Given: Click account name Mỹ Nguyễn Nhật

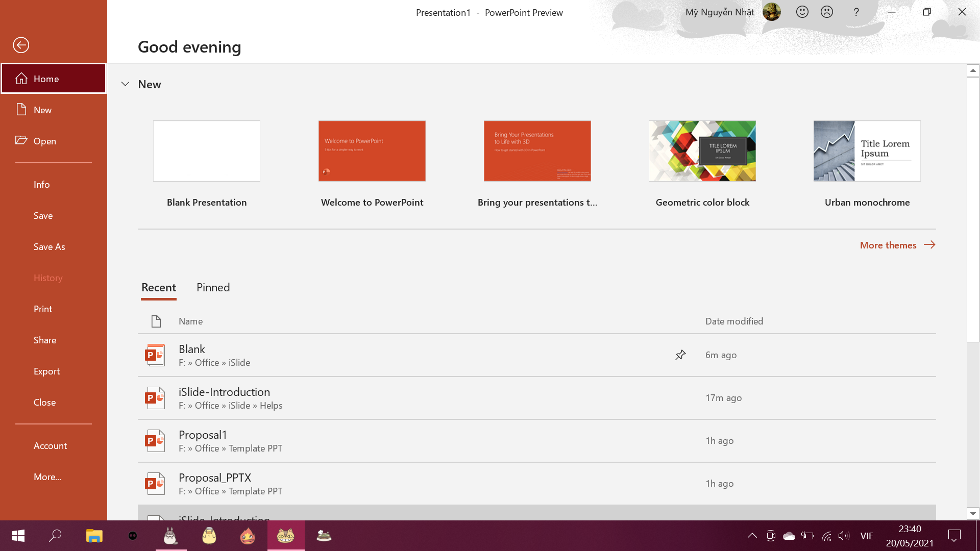Looking at the screenshot, I should pos(720,12).
